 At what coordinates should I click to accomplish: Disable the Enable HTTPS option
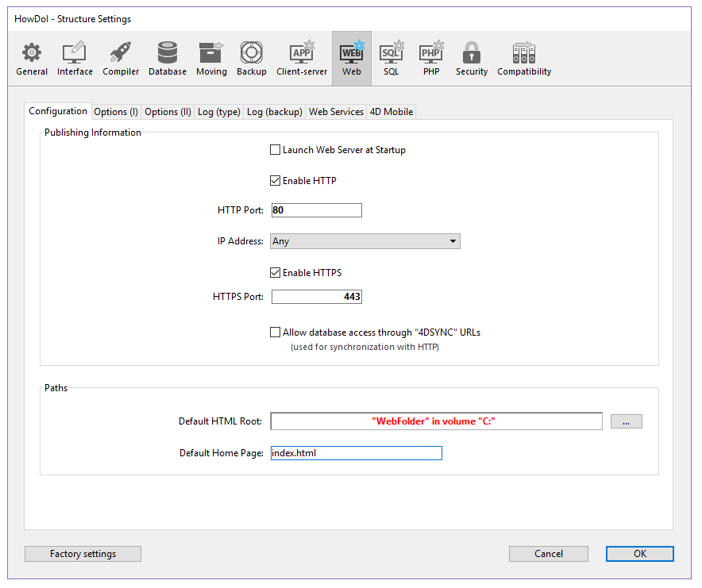coord(276,273)
